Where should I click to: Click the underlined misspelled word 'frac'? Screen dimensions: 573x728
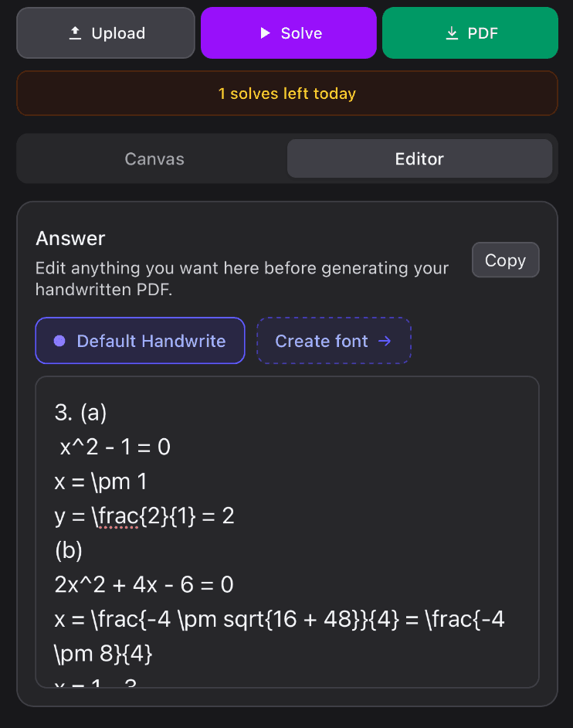pyautogui.click(x=119, y=517)
